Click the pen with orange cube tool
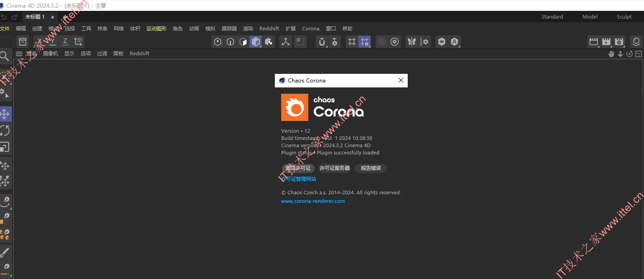644x279 pixels. [5, 218]
